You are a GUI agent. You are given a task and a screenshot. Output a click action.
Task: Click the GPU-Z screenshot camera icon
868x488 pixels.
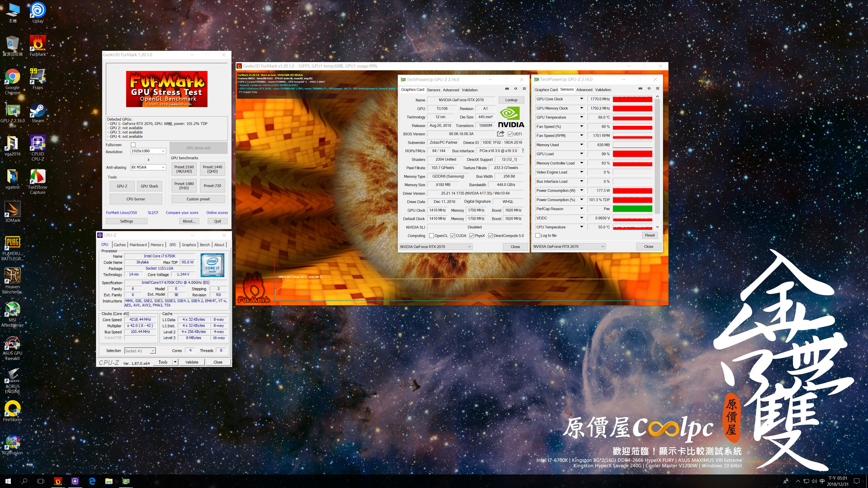point(507,89)
